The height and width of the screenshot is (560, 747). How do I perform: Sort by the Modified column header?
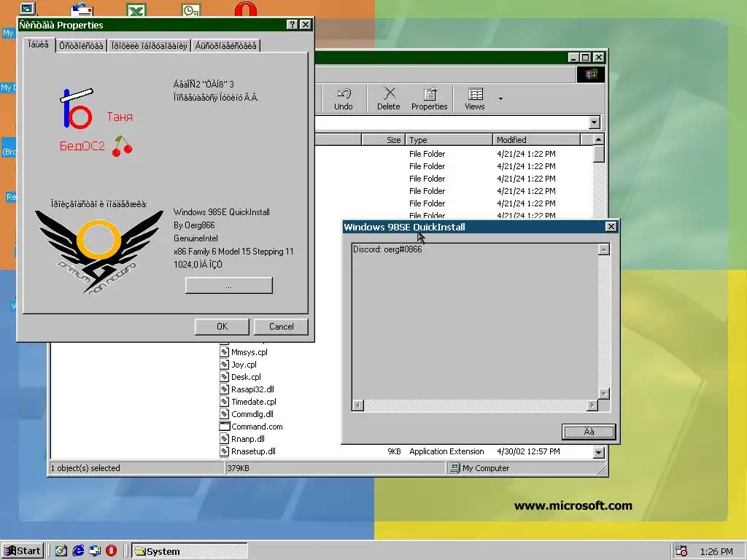(x=536, y=139)
